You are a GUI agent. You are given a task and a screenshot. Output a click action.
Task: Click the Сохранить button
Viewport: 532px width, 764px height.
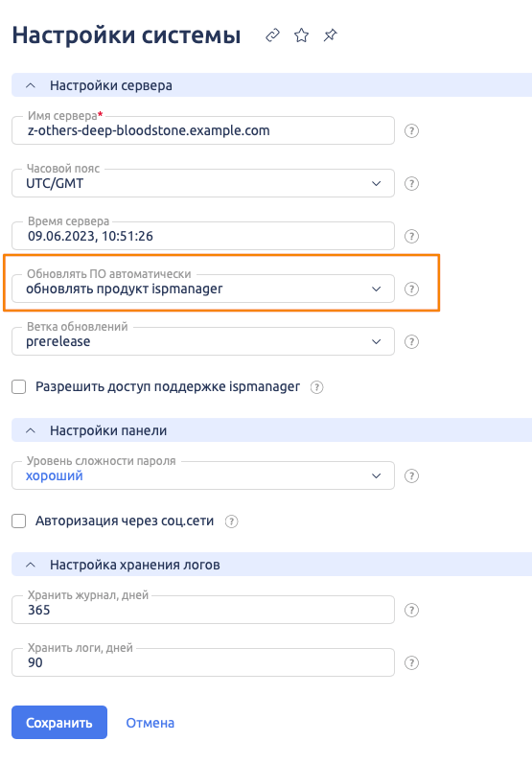tap(59, 723)
